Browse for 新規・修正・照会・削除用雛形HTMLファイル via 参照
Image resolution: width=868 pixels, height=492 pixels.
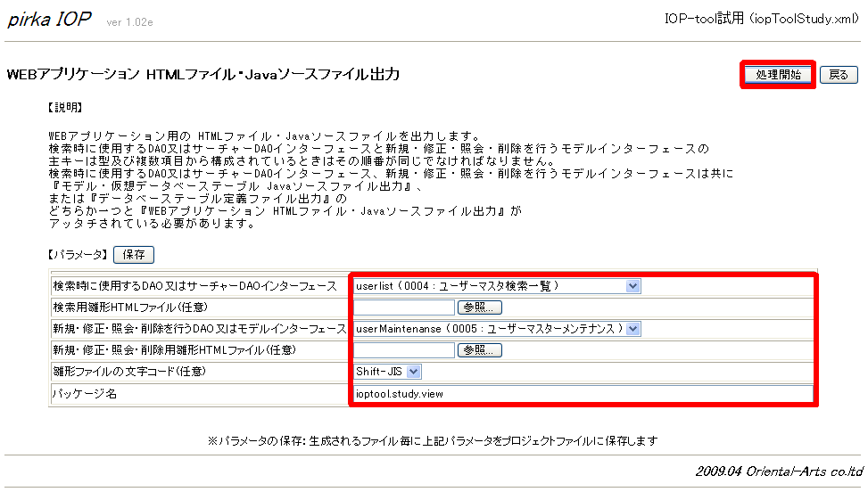(x=479, y=350)
